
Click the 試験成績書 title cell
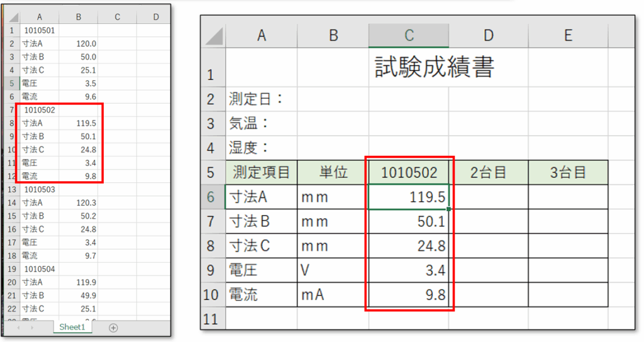point(434,68)
